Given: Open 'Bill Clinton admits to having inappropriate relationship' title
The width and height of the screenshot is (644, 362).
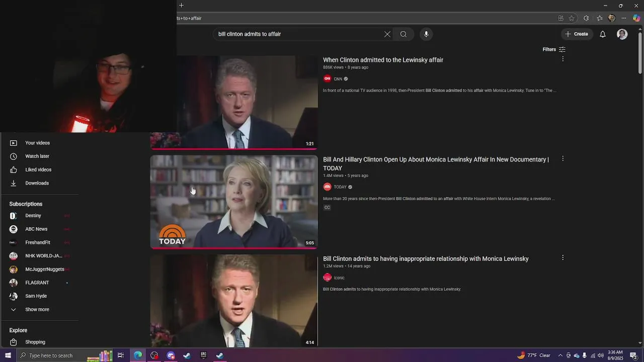Looking at the screenshot, I should point(426,258).
